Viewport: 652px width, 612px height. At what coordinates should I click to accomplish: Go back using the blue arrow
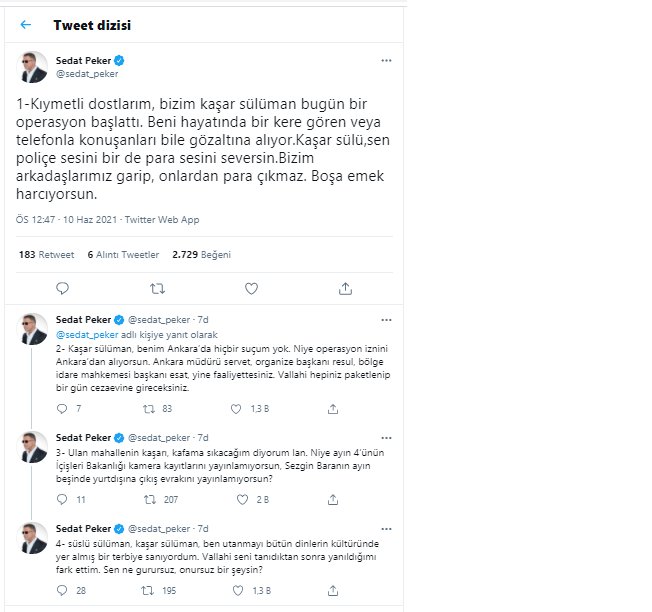coord(26,25)
